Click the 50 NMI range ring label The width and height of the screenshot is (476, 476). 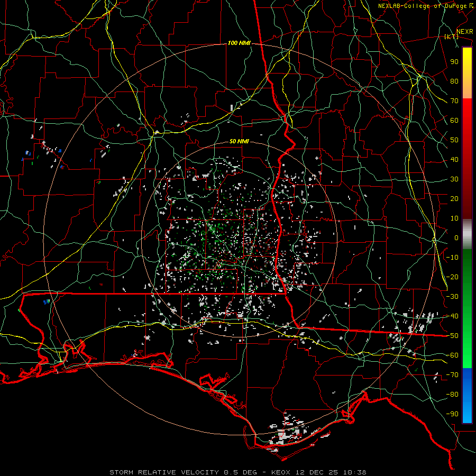coord(239,141)
